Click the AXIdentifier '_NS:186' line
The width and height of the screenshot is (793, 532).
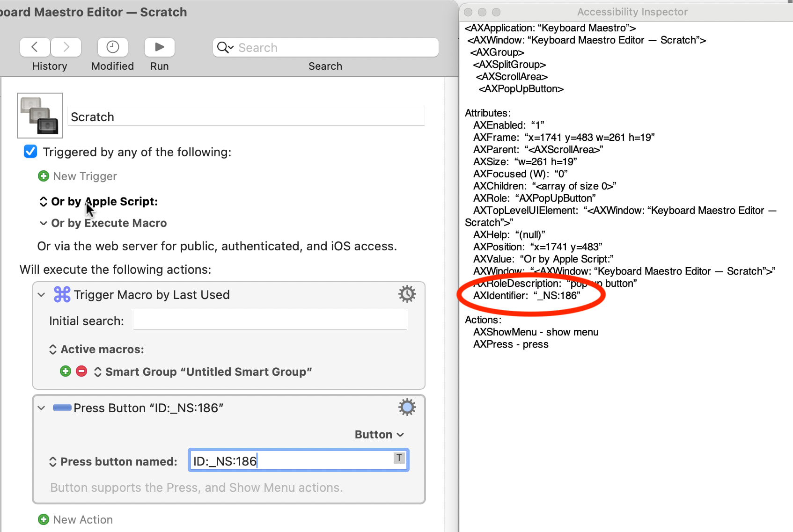[x=527, y=296]
